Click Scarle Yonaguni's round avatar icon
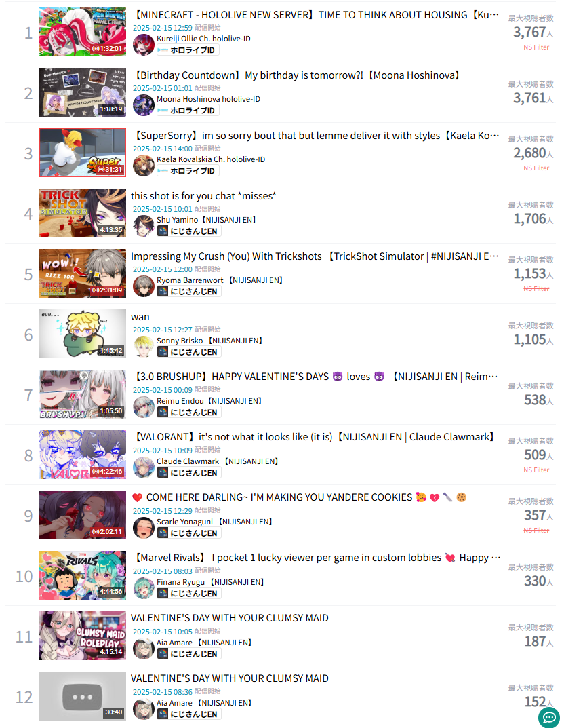 click(x=143, y=527)
